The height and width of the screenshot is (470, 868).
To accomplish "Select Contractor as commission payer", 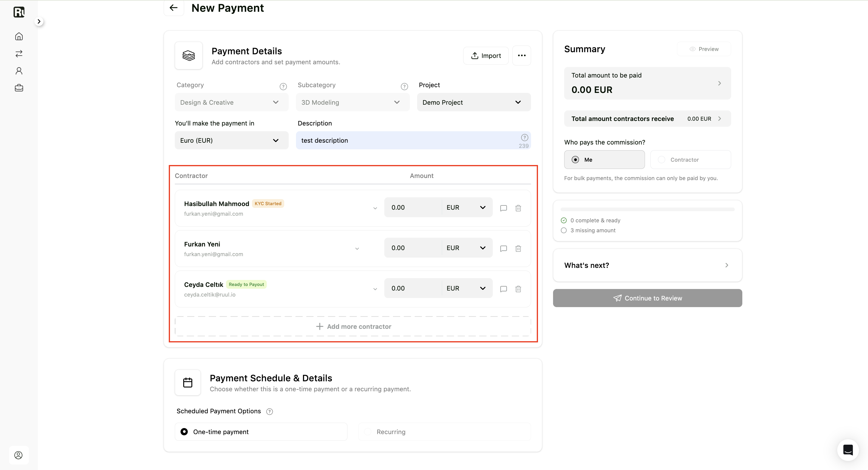I will click(x=690, y=160).
